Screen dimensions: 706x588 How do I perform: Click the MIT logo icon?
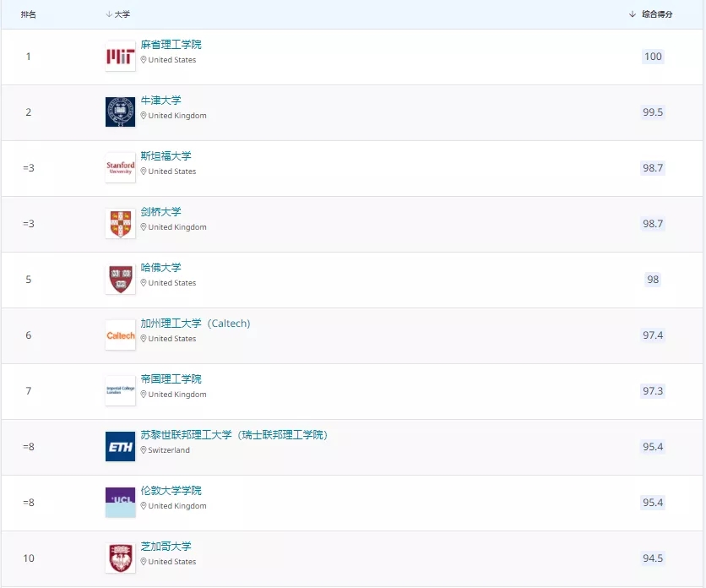coord(120,57)
